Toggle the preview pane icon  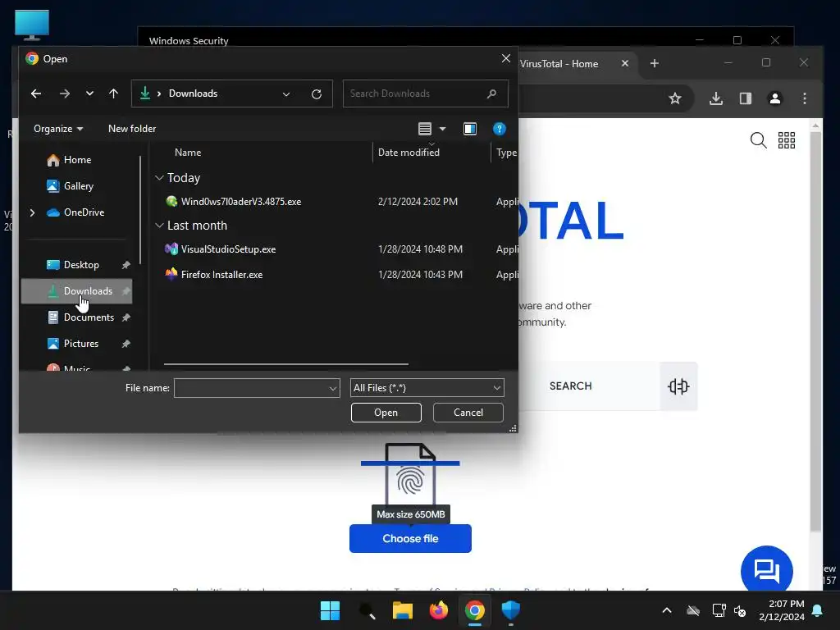point(470,129)
